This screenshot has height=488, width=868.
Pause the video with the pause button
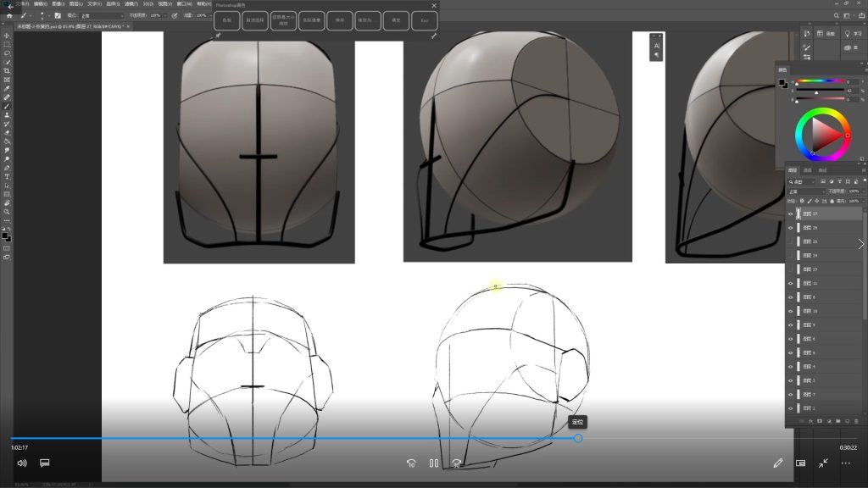click(434, 463)
